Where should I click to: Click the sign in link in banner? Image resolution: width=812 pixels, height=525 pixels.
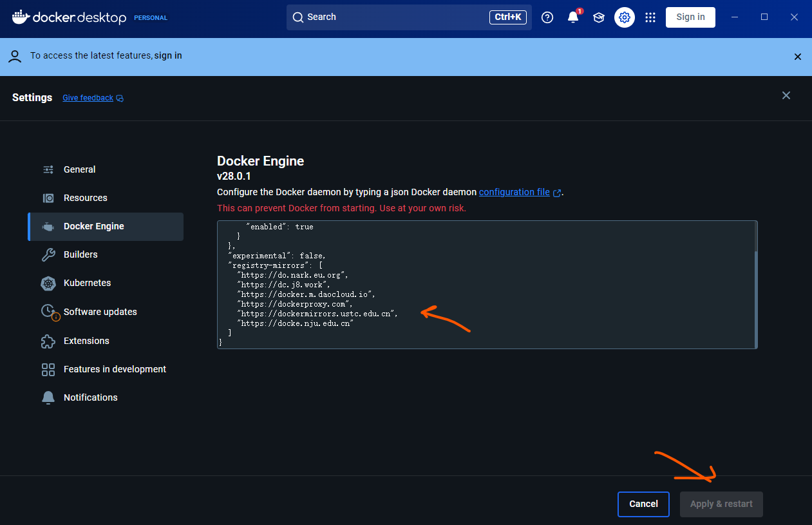pyautogui.click(x=168, y=56)
